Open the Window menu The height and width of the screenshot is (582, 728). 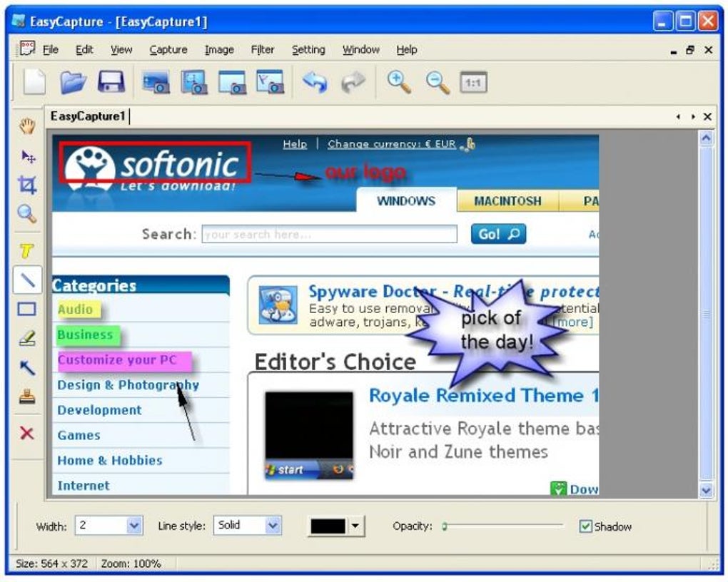(360, 49)
